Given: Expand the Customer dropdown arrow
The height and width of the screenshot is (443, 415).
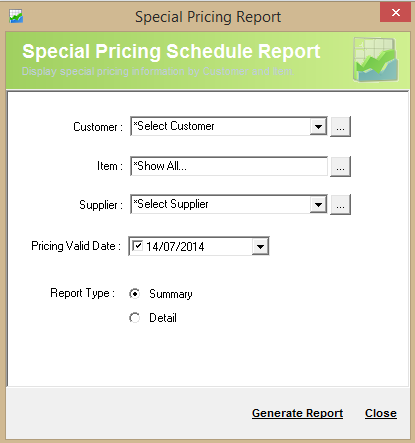Looking at the screenshot, I should (x=318, y=126).
